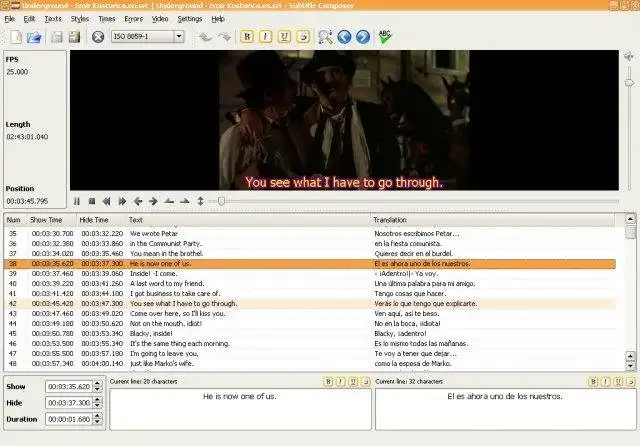Open the Video menu

(x=160, y=19)
